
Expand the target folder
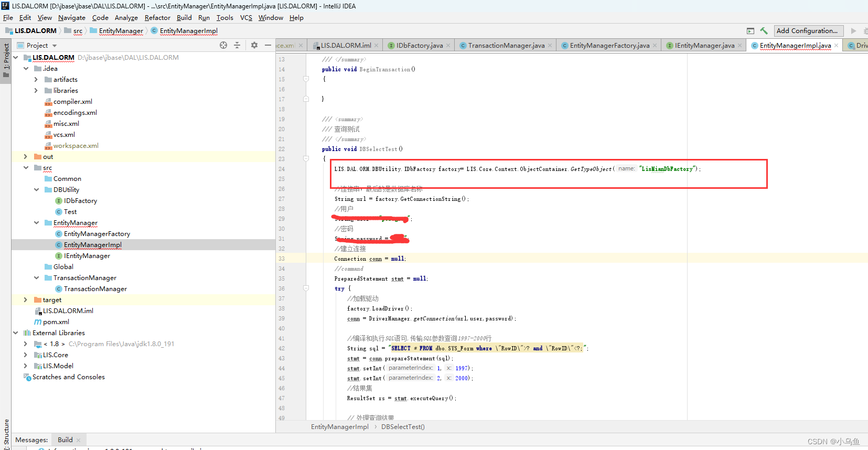[x=26, y=300]
